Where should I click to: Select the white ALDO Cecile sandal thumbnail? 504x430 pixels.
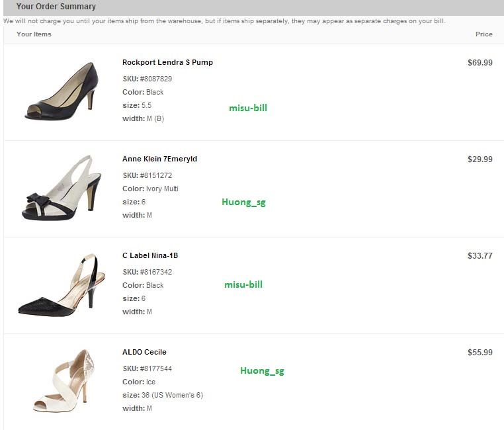click(62, 381)
